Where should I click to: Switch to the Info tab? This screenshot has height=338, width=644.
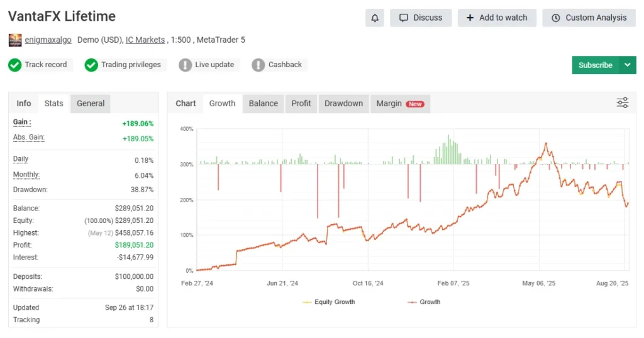(x=24, y=104)
